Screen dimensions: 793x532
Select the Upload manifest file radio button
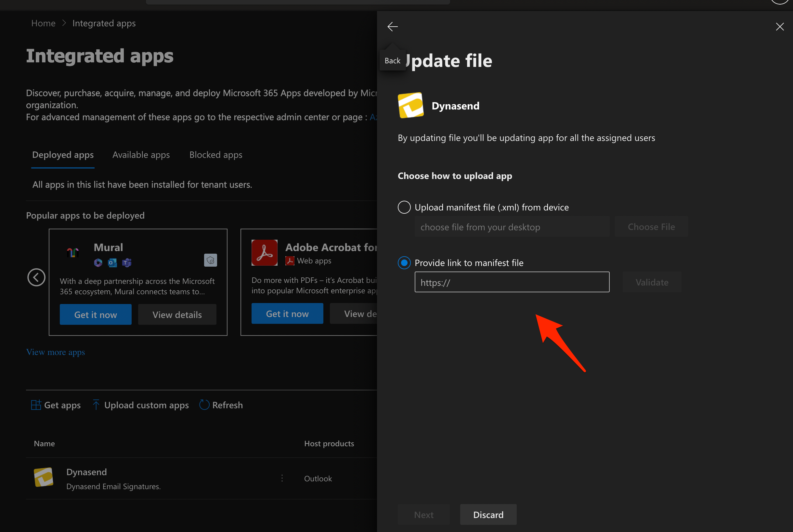pyautogui.click(x=404, y=207)
